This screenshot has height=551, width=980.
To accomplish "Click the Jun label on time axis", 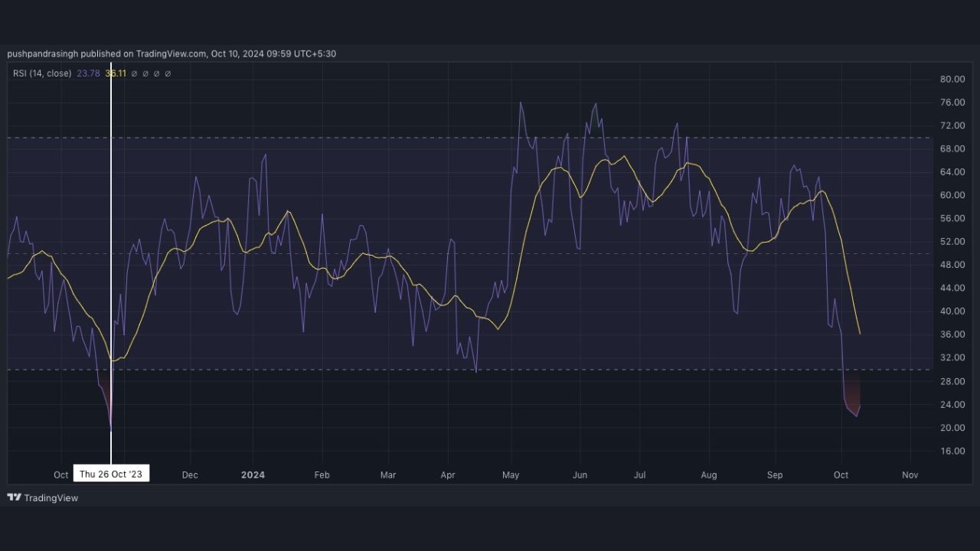I will [x=580, y=475].
